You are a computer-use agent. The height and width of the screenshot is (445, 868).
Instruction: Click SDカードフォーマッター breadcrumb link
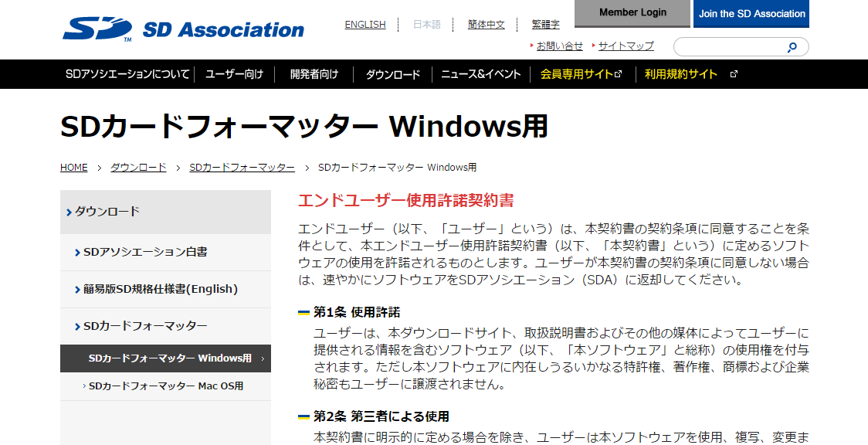[242, 167]
